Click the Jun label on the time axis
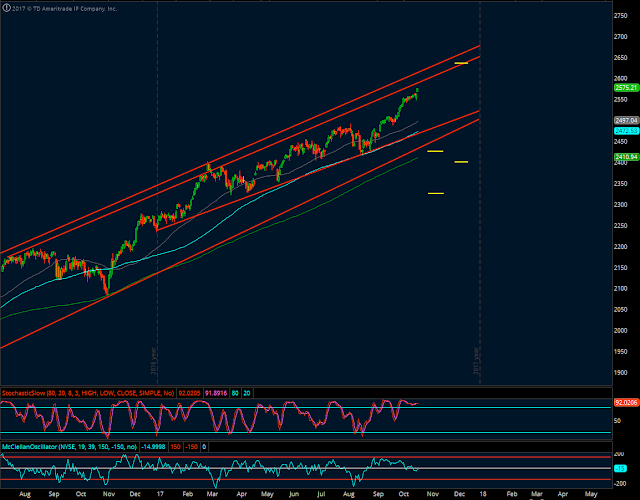Image resolution: width=640 pixels, height=500 pixels. click(x=293, y=494)
